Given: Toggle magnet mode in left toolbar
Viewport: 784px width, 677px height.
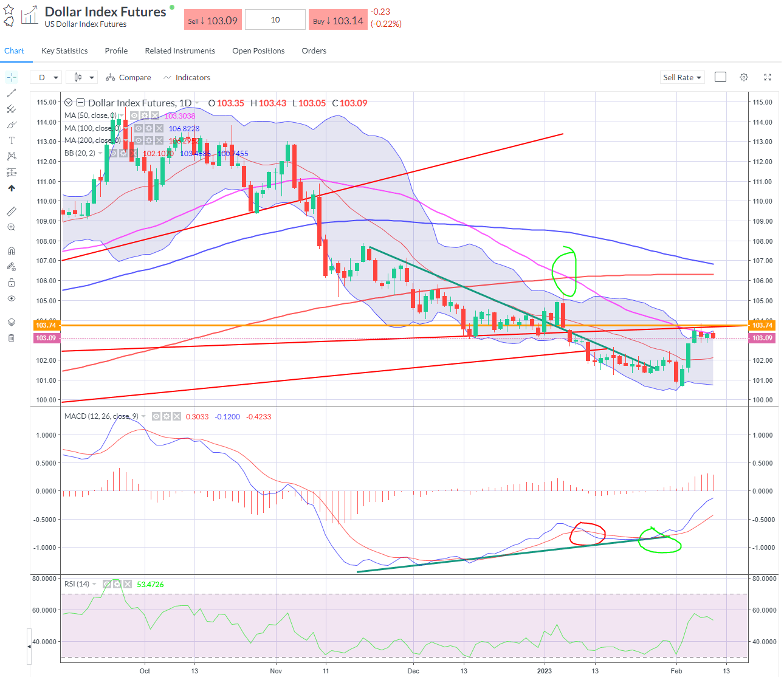Looking at the screenshot, I should pos(12,251).
